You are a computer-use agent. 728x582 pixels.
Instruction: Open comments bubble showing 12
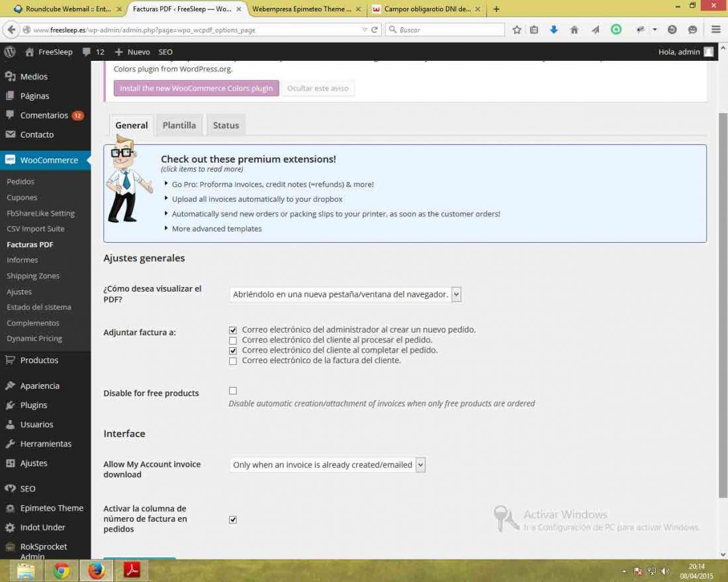93,52
